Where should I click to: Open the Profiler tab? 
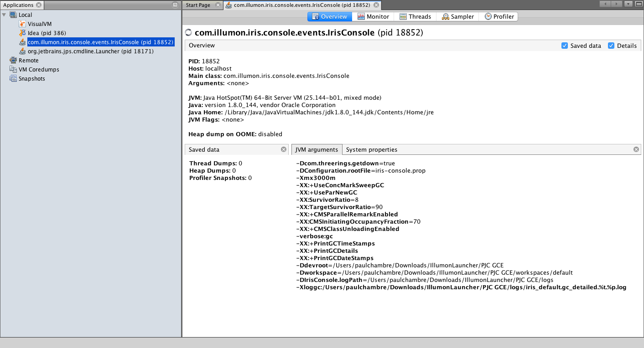pos(499,16)
